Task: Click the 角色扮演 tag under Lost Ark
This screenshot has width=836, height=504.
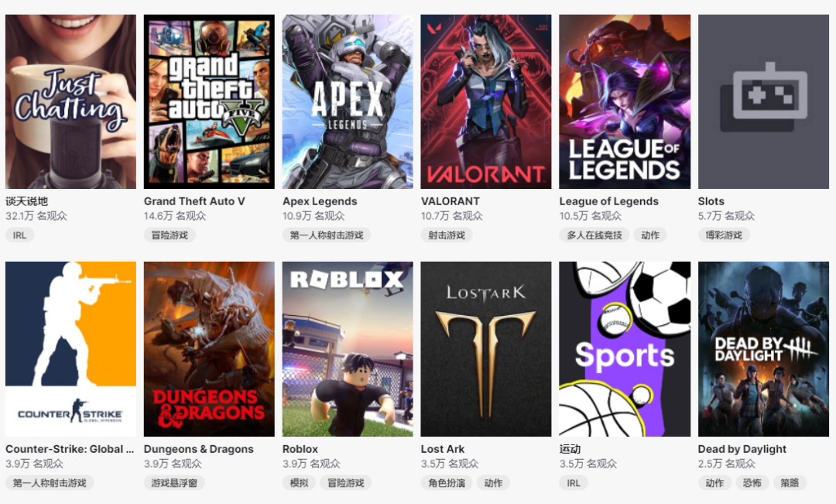Action: 447,482
